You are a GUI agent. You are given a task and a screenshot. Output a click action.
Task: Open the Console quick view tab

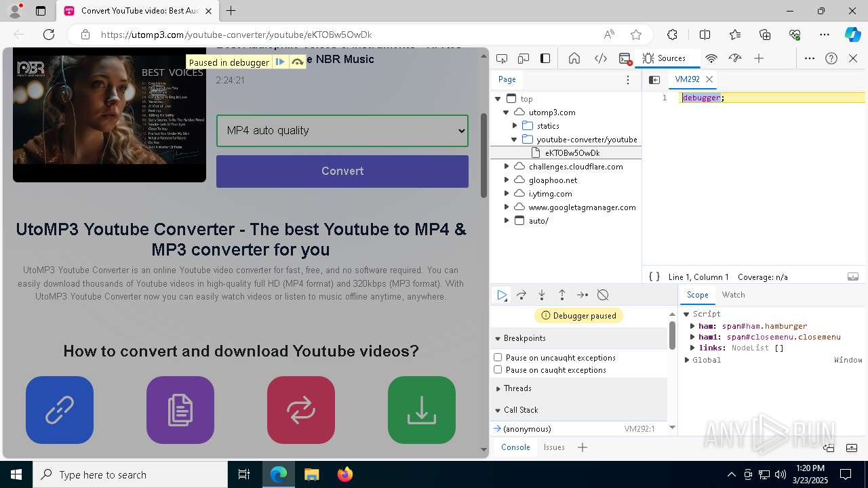515,447
